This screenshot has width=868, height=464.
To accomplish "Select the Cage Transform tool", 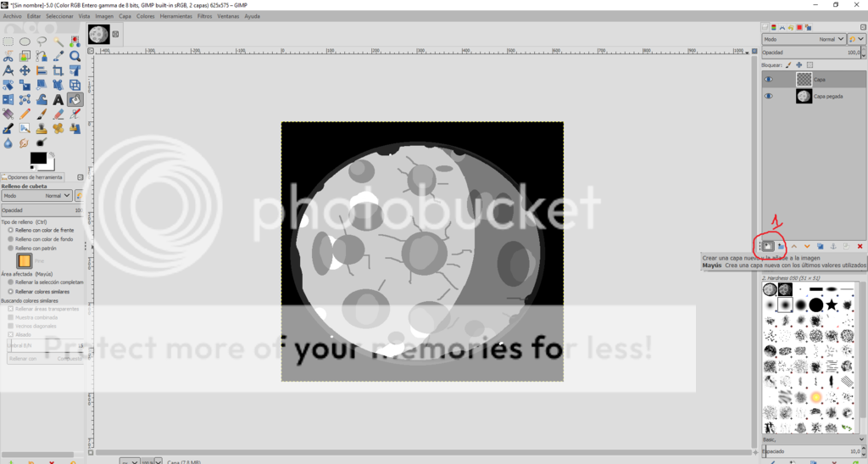I will 25,99.
